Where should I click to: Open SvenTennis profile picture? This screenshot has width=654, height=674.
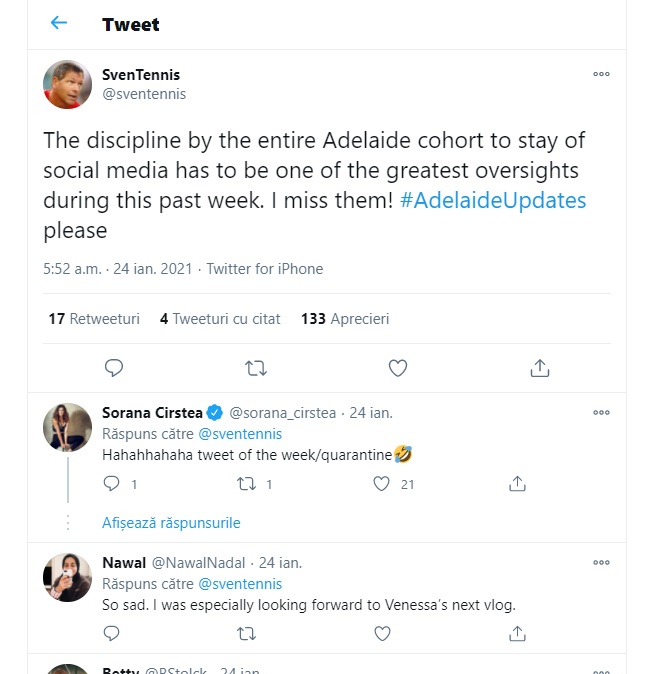click(68, 84)
